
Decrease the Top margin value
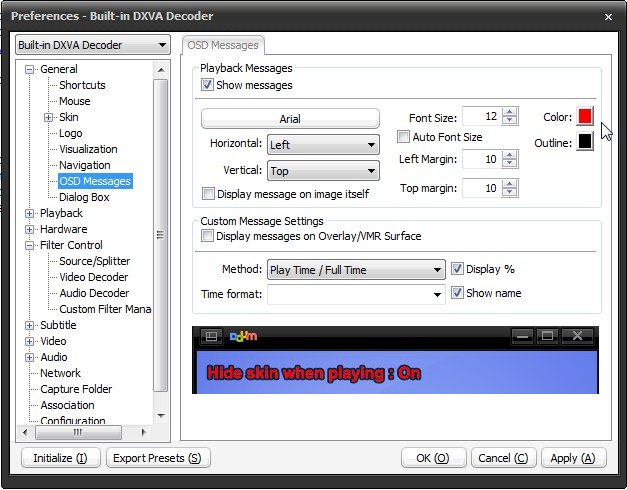(x=509, y=192)
